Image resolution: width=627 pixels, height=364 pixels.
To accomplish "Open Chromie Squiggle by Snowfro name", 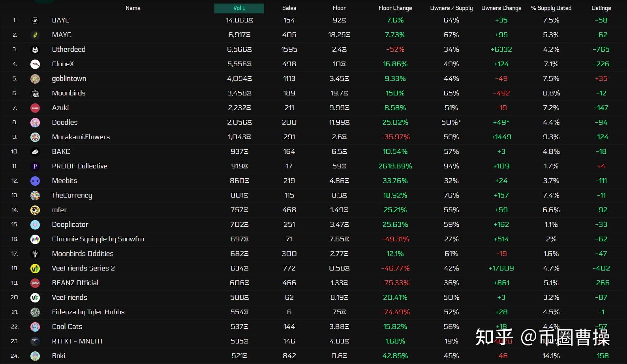I will point(98,239).
